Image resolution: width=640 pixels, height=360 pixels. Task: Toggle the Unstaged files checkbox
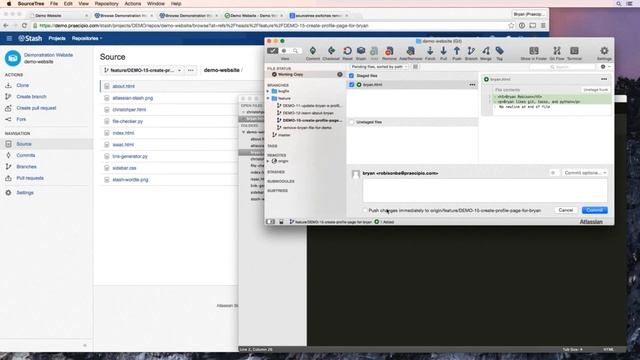tap(351, 122)
